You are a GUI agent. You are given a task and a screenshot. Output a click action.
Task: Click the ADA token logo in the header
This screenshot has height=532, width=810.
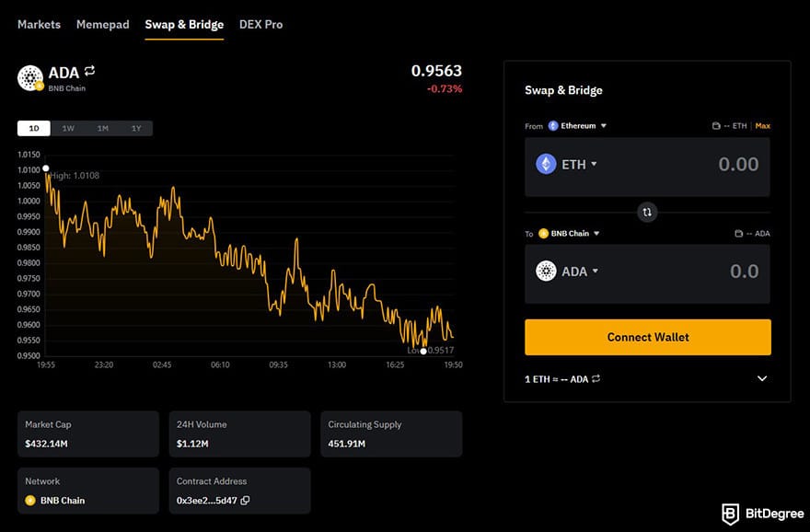click(30, 78)
